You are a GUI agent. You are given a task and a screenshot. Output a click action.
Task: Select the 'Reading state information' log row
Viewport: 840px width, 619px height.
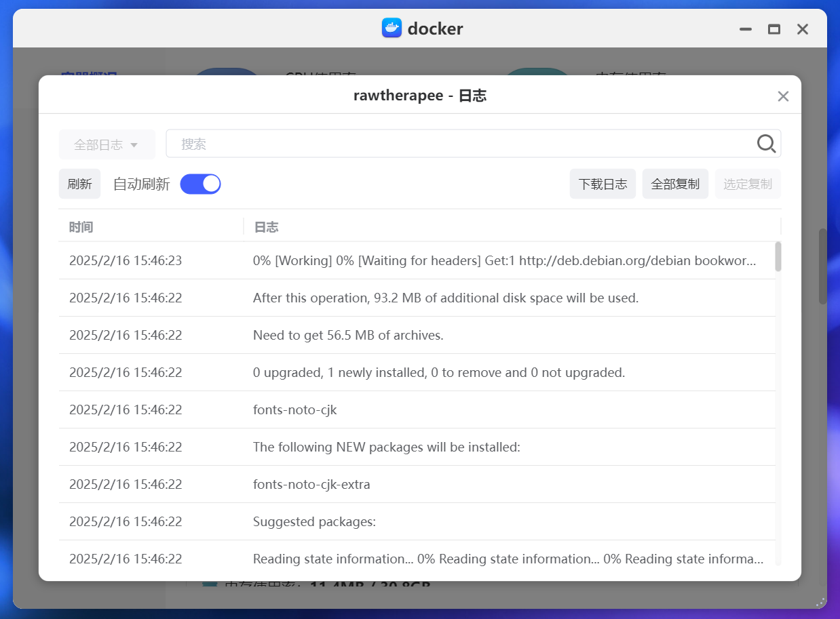point(417,557)
